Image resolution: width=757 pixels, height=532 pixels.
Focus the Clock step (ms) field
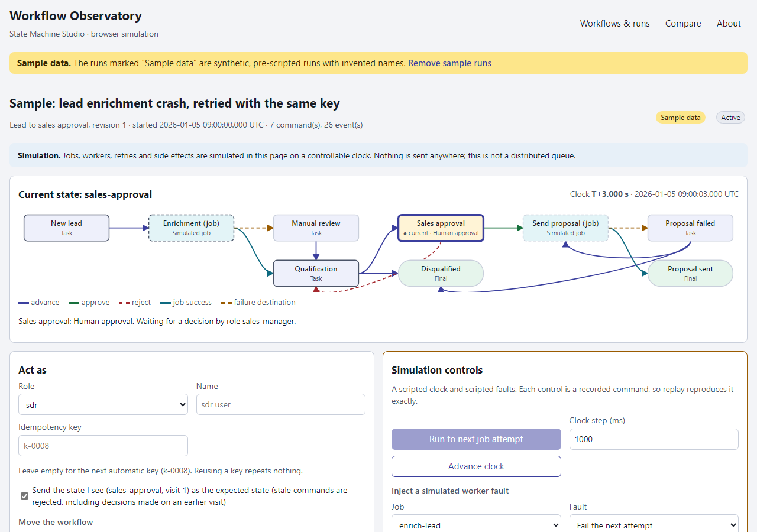coord(654,439)
